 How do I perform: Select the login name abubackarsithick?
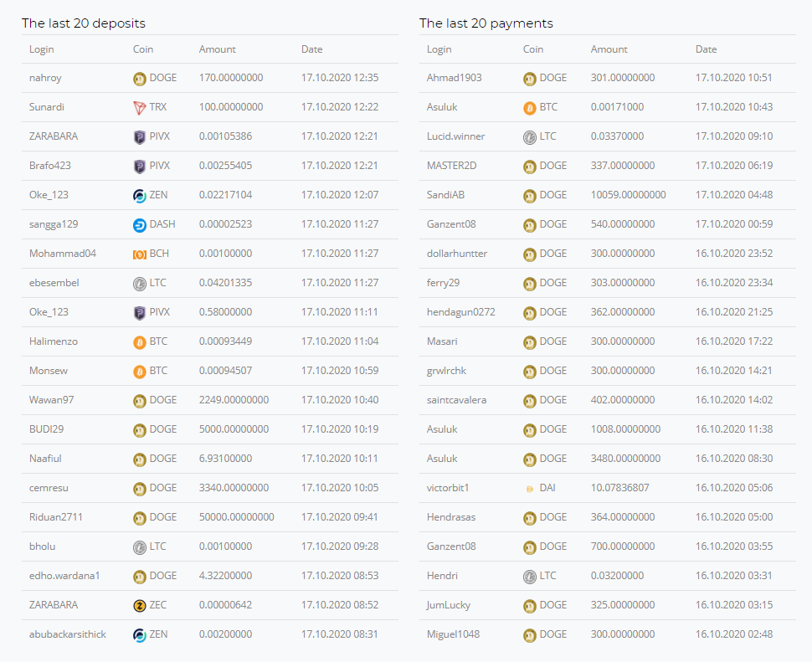coord(68,634)
